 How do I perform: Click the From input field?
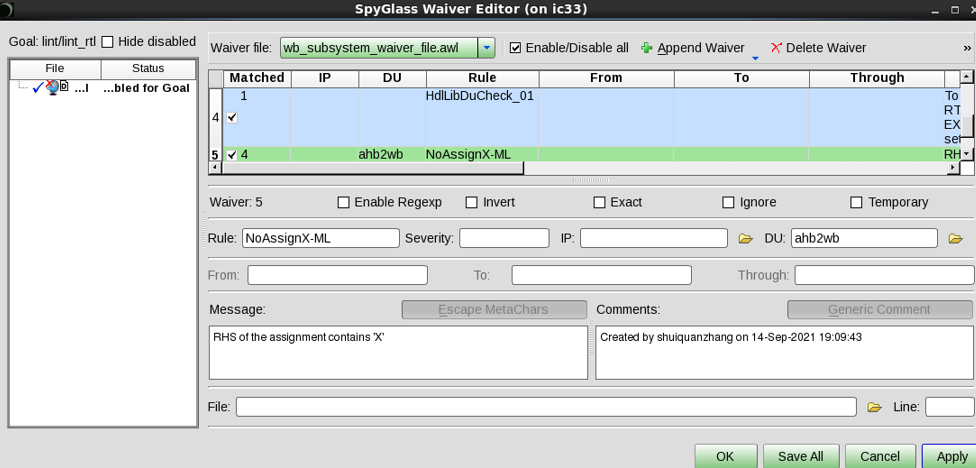tap(337, 275)
